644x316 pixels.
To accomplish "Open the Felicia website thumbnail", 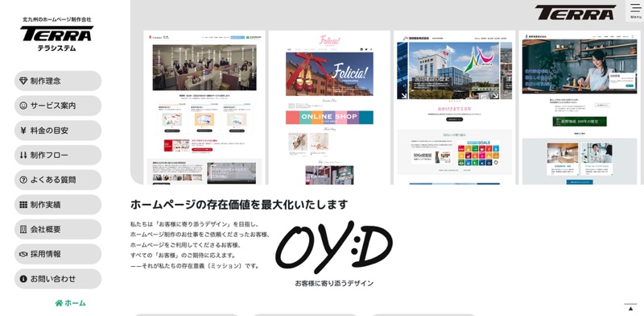I will pos(329,107).
